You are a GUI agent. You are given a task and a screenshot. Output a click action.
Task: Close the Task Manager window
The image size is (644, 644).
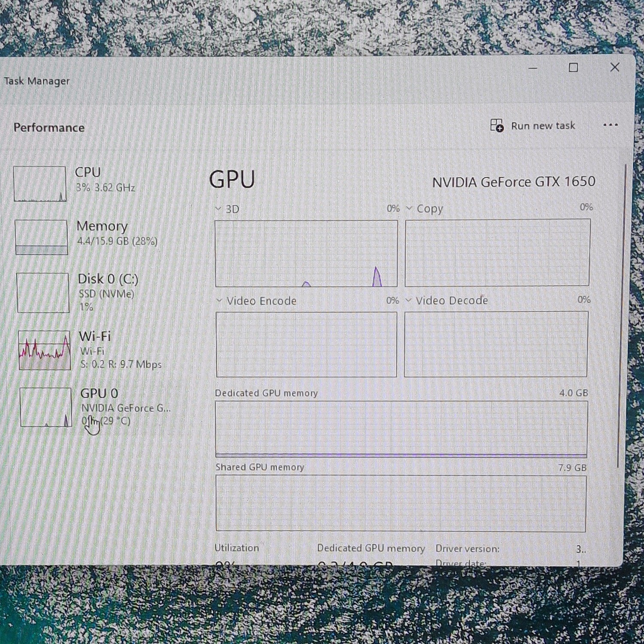point(615,67)
